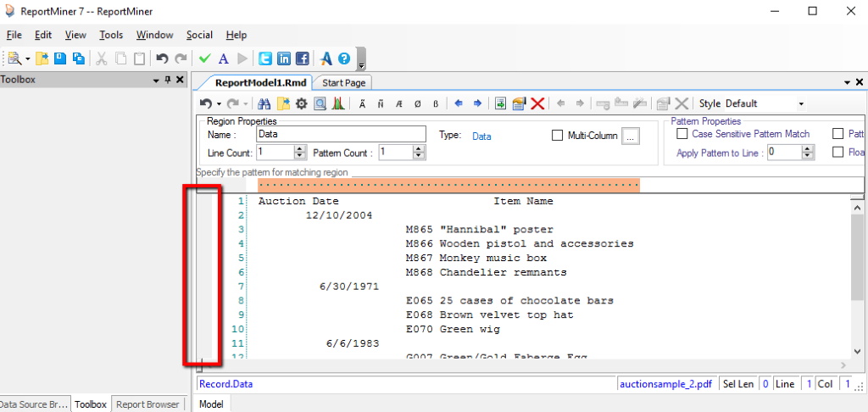Click the Multi-Column ellipsis button
The width and height of the screenshot is (868, 412).
tap(630, 136)
